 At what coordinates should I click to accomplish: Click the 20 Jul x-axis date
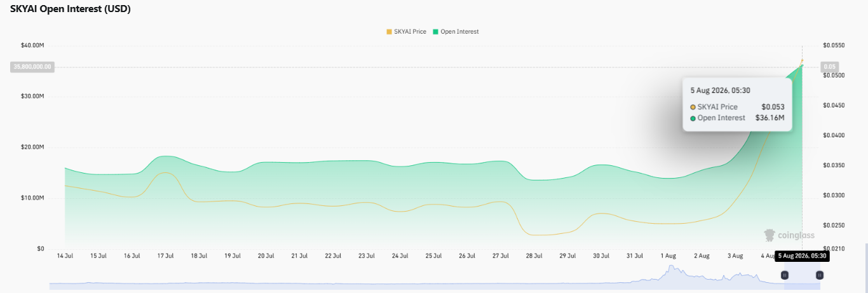click(266, 256)
